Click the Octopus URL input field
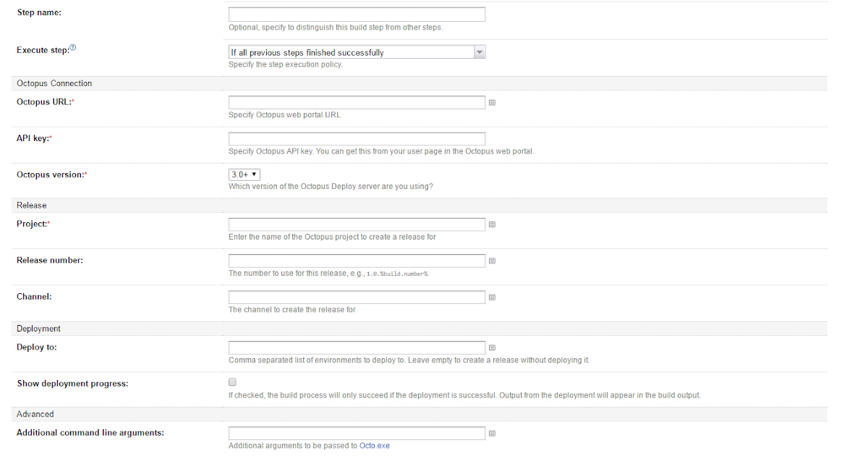Viewport: 868px width, 456px height. [x=357, y=102]
